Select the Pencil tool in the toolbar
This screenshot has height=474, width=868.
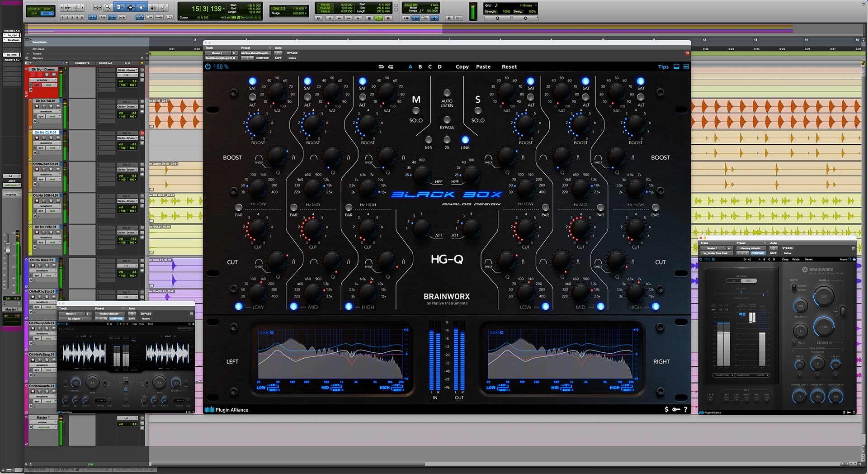tap(163, 7)
